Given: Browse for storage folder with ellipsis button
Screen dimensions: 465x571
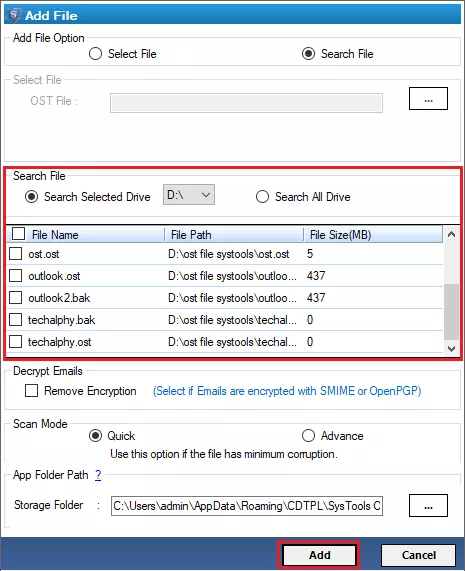Looking at the screenshot, I should point(428,505).
